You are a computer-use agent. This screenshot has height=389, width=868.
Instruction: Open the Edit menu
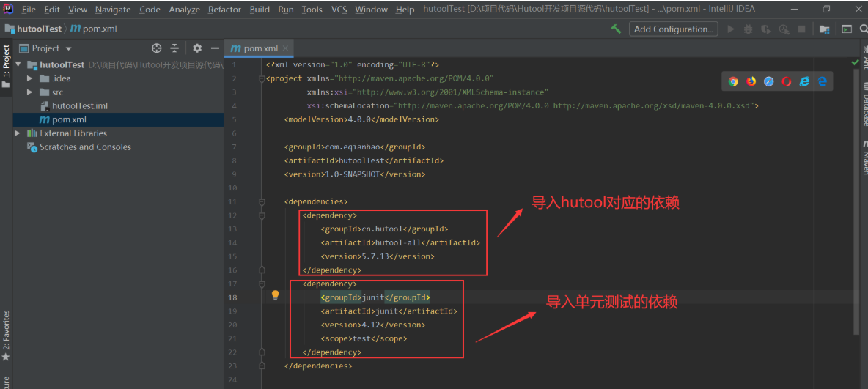52,10
